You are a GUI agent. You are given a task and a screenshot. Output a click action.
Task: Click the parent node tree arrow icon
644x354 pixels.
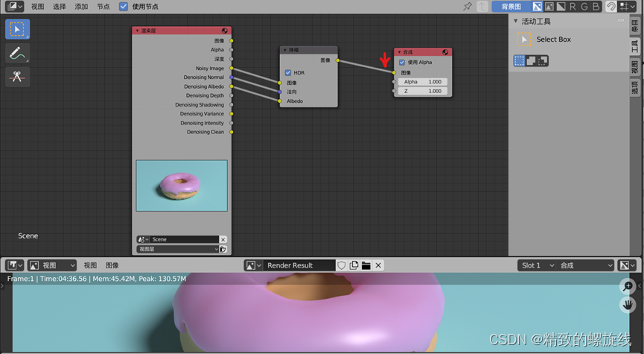pyautogui.click(x=482, y=6)
